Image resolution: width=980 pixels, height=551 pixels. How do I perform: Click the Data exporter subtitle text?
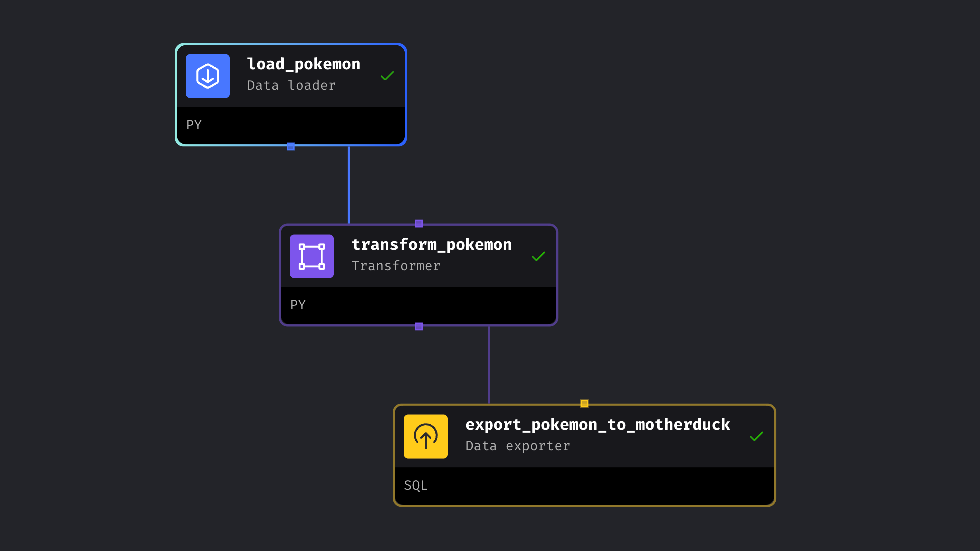pos(517,446)
